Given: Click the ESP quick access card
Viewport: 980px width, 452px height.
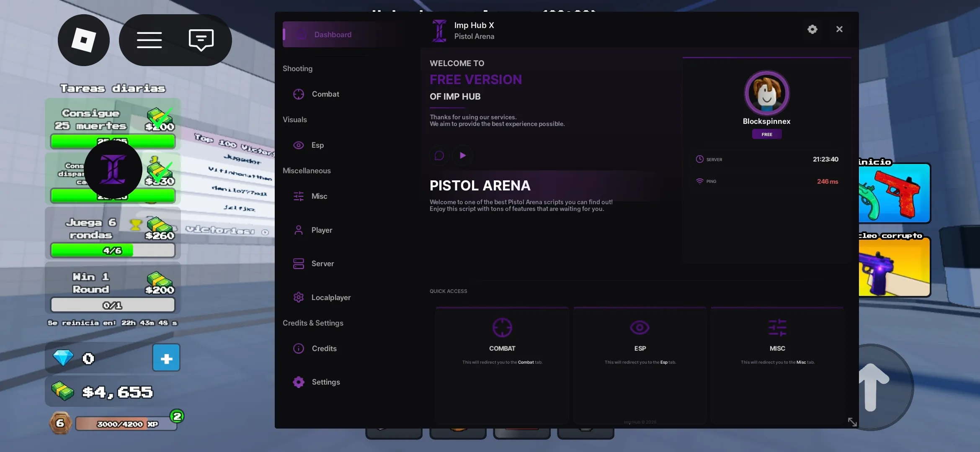Looking at the screenshot, I should click(640, 365).
